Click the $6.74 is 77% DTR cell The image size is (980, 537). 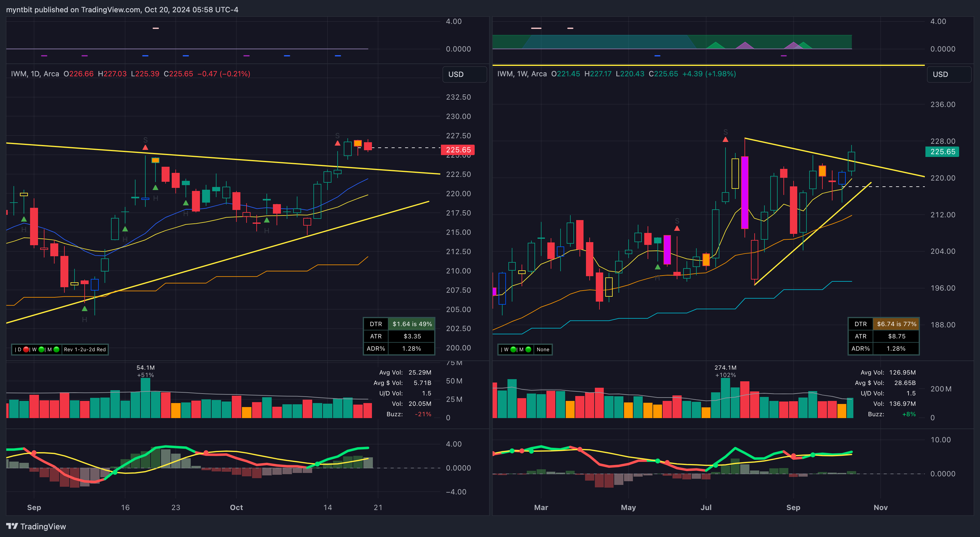click(896, 324)
